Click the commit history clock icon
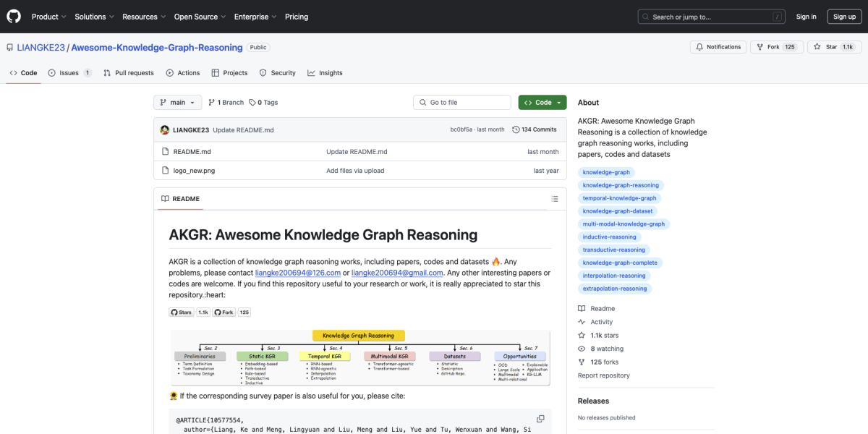 [x=516, y=129]
